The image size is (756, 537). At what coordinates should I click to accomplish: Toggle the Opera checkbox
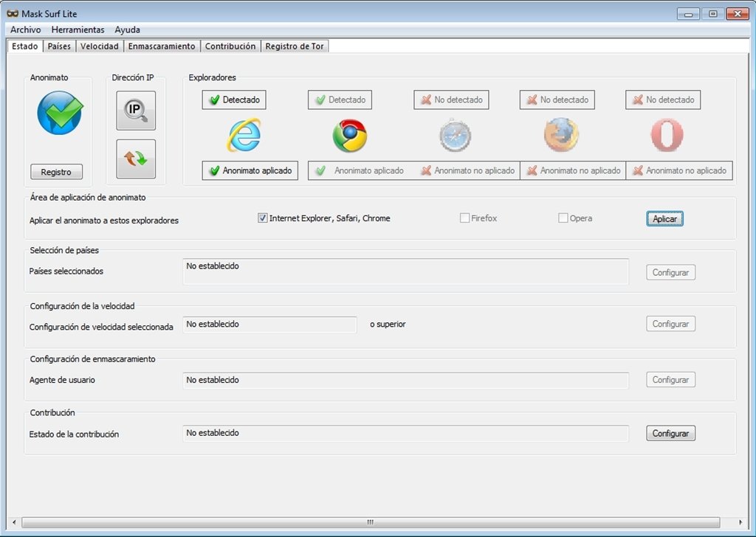pos(563,218)
